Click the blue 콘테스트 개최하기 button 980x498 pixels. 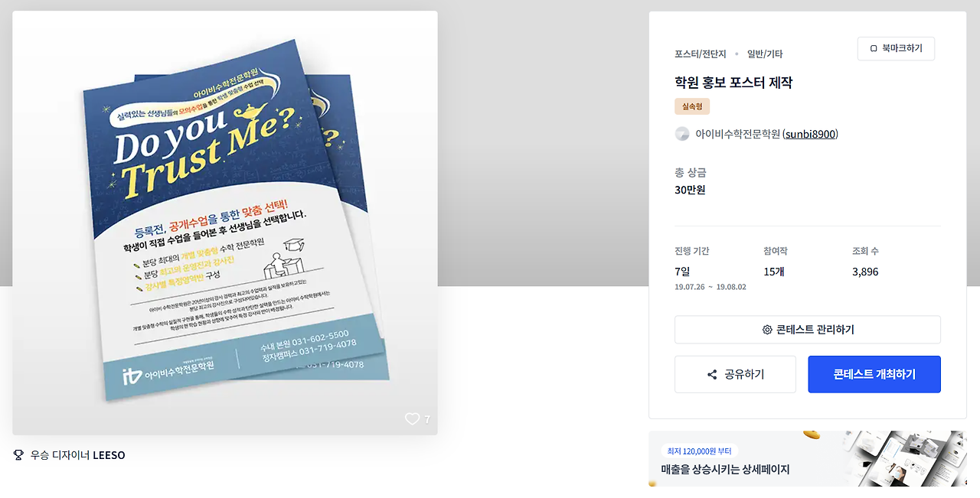pos(874,375)
